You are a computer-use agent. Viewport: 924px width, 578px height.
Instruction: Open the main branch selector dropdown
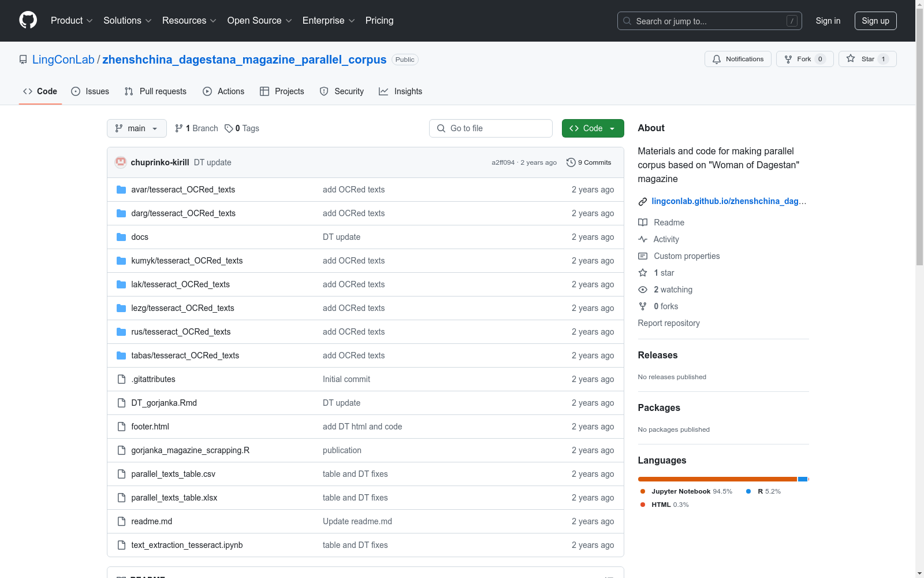tap(137, 128)
